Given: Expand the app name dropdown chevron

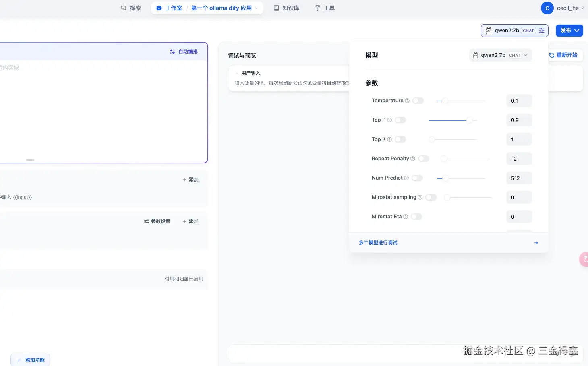Looking at the screenshot, I should pyautogui.click(x=256, y=8).
